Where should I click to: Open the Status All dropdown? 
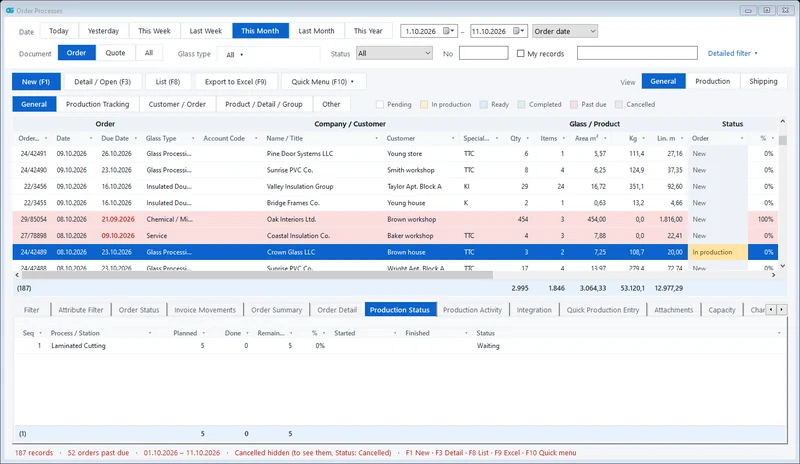coord(394,53)
